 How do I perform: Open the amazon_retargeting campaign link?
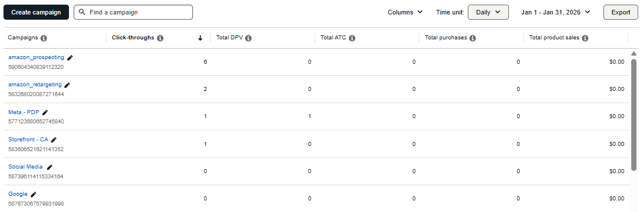click(x=35, y=85)
